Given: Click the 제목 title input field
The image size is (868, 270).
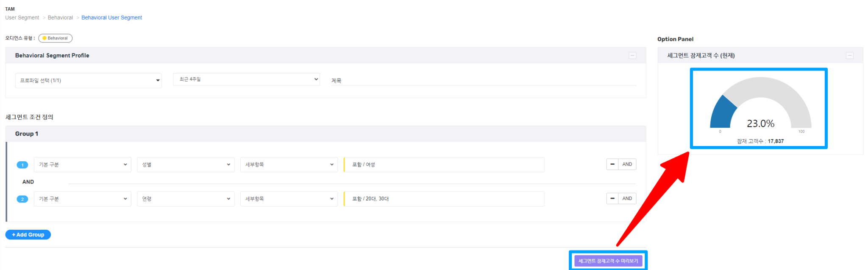Looking at the screenshot, I should point(483,80).
